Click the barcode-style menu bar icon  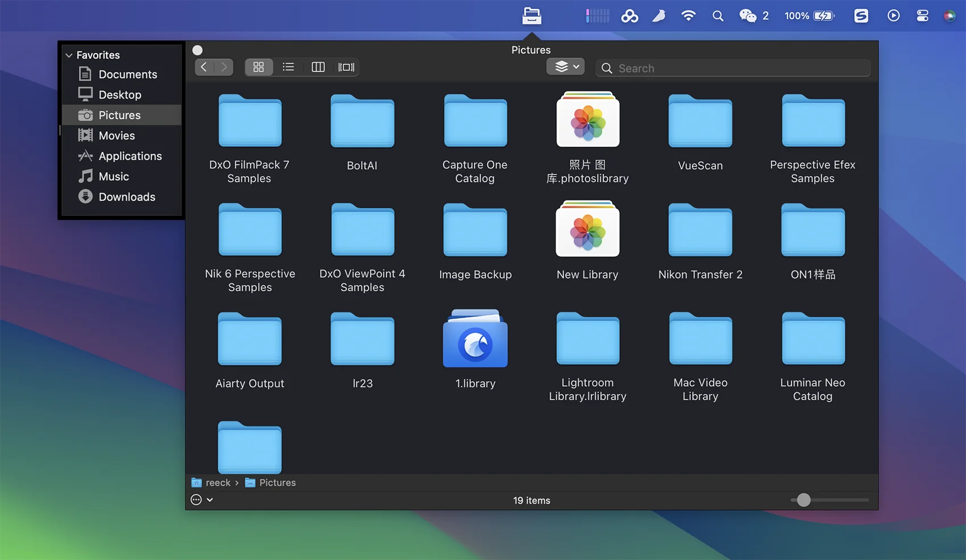click(598, 16)
